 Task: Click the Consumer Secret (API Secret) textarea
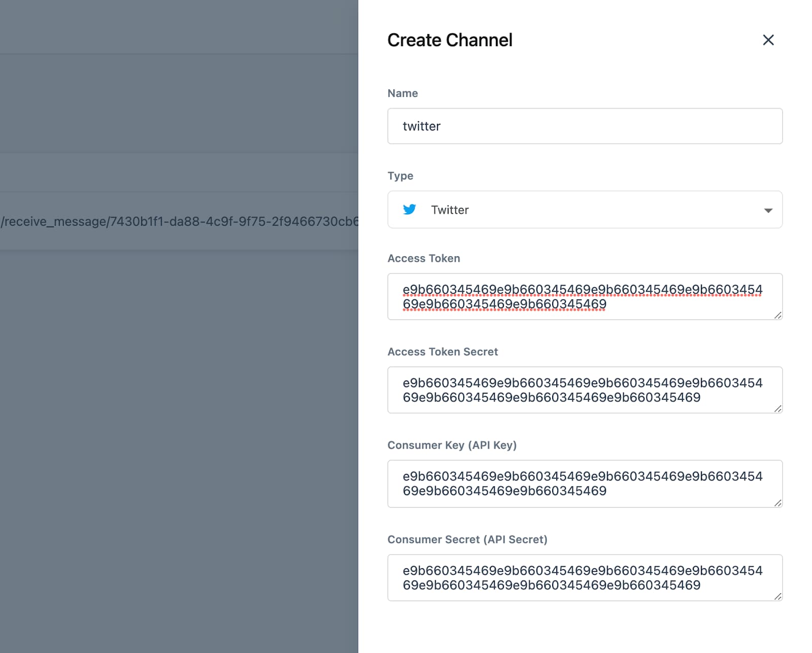click(585, 577)
